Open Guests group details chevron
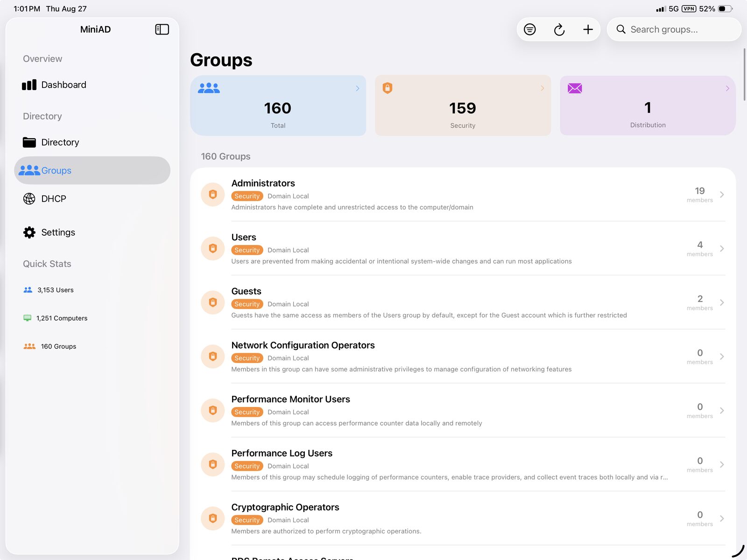This screenshot has width=747, height=560. pyautogui.click(x=722, y=302)
